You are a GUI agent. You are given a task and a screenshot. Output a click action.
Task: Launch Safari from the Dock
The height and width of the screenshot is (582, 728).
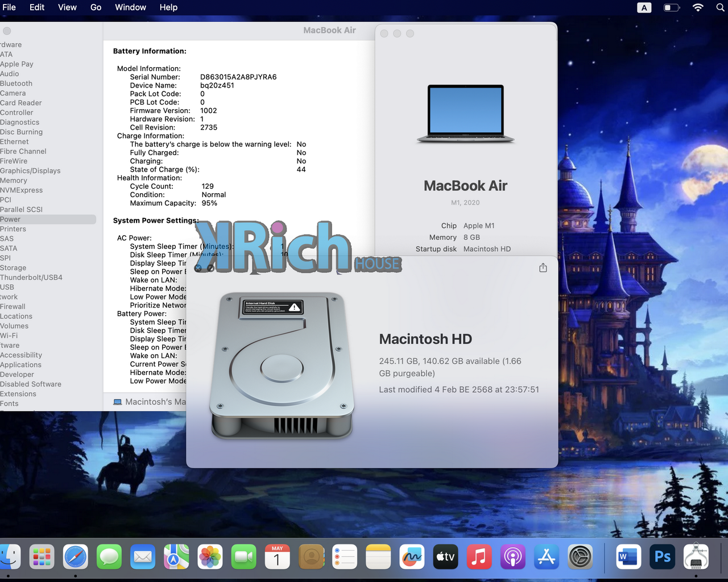tap(76, 557)
